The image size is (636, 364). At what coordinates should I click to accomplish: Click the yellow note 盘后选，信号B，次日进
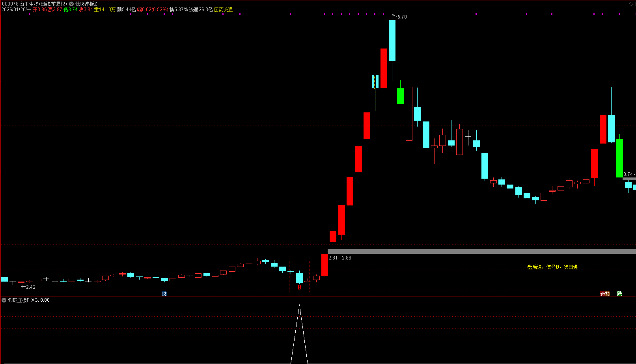click(x=552, y=267)
